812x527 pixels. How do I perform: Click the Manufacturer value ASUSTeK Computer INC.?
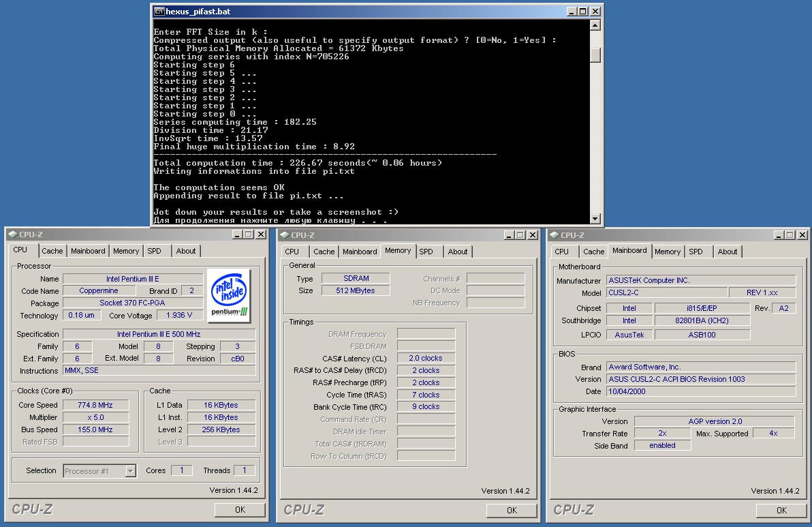pos(701,280)
